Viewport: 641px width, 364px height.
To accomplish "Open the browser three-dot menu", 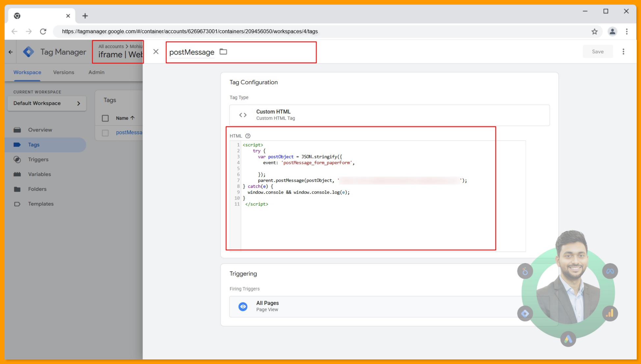I will tap(627, 32).
